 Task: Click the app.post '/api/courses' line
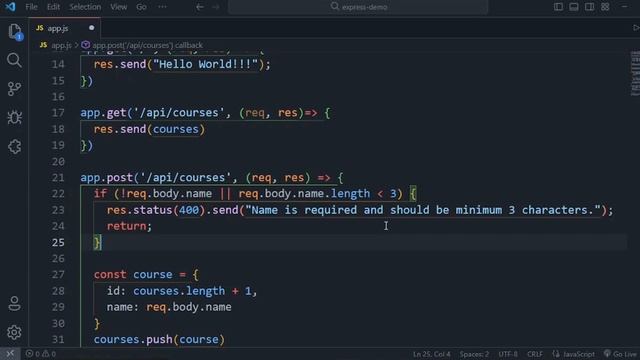(212, 178)
